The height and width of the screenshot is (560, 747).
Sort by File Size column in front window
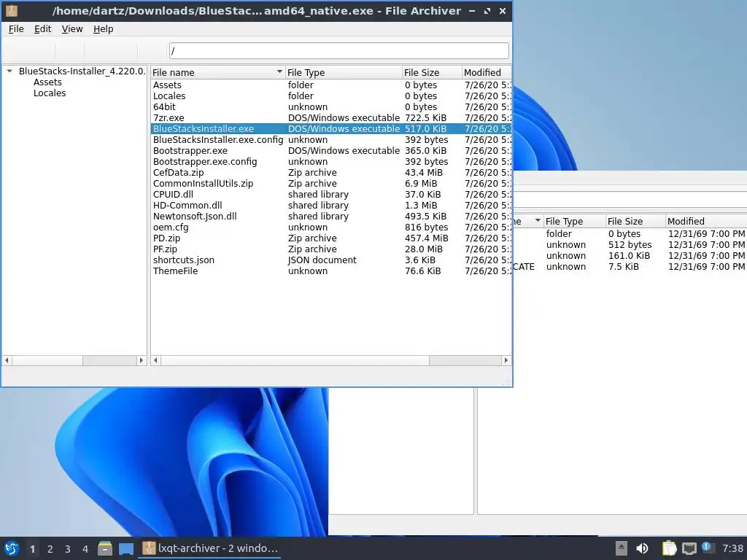pos(432,72)
